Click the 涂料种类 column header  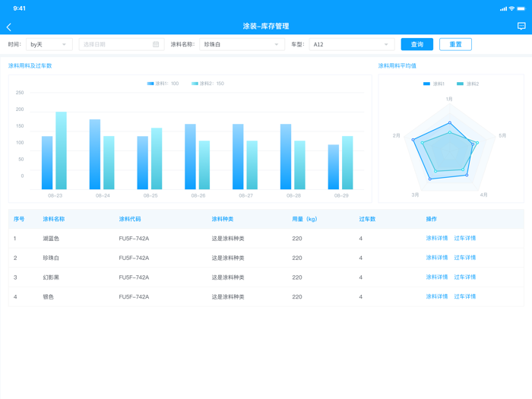[223, 219]
